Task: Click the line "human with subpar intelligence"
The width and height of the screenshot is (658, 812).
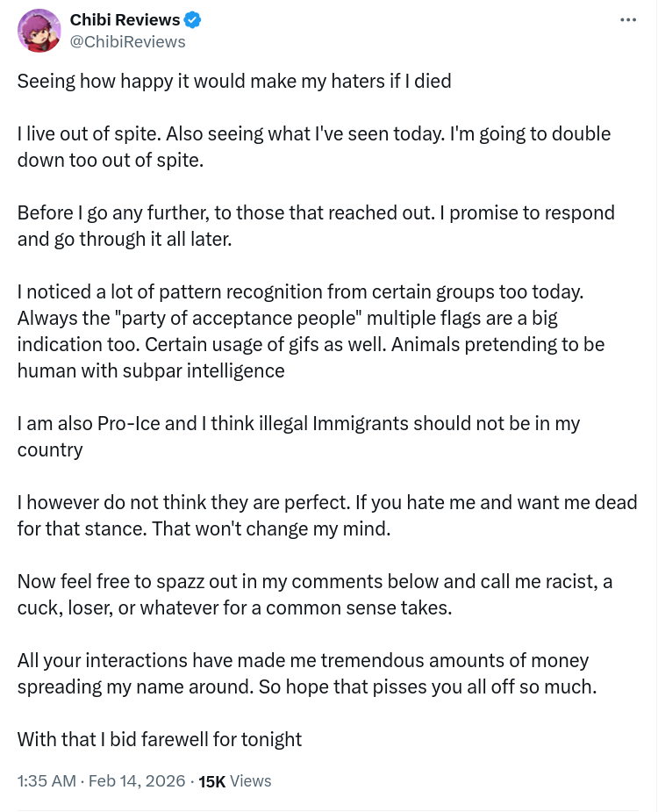Action: coord(151,370)
